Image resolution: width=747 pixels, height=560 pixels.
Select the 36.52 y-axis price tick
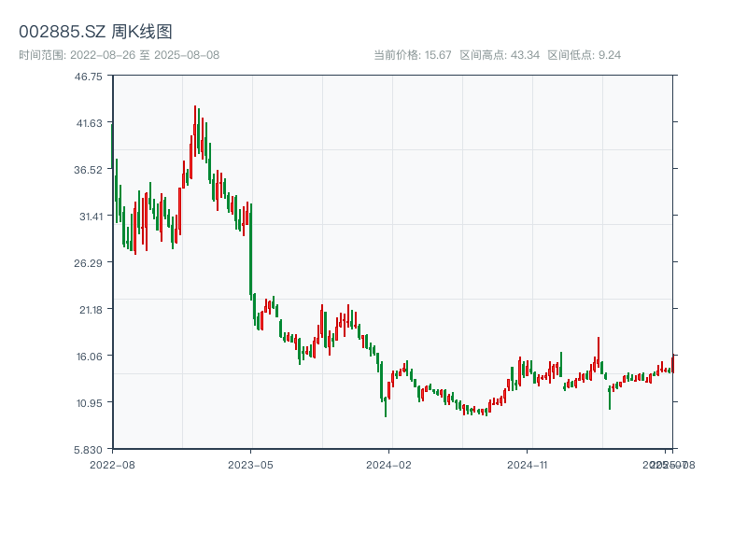tap(89, 170)
